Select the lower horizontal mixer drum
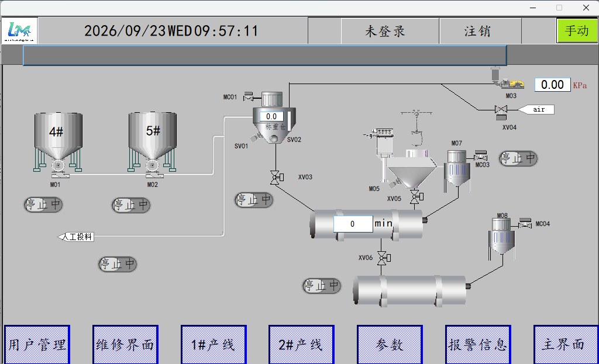The width and height of the screenshot is (599, 364). pos(411,290)
